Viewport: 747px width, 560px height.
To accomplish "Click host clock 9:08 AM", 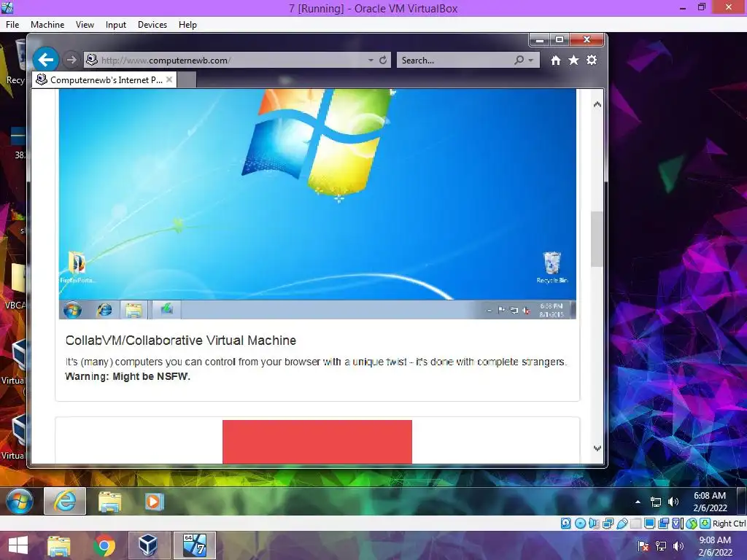I will pos(715,540).
